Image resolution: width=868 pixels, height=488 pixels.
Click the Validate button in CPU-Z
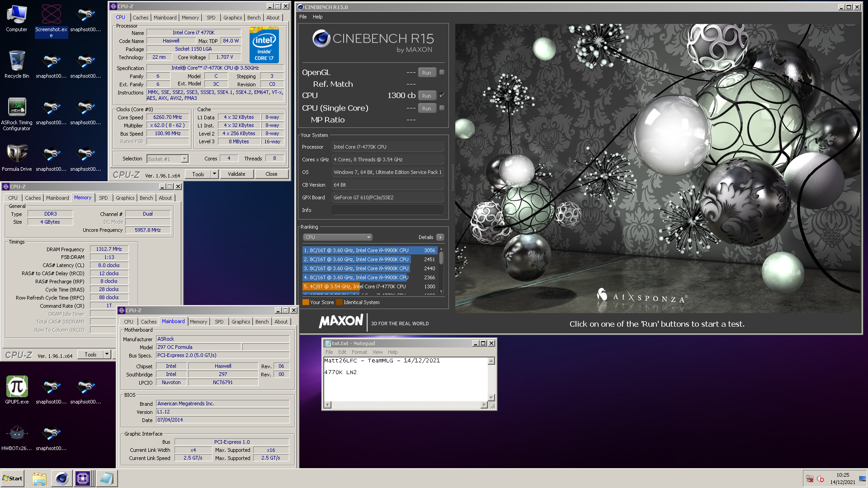click(x=236, y=174)
